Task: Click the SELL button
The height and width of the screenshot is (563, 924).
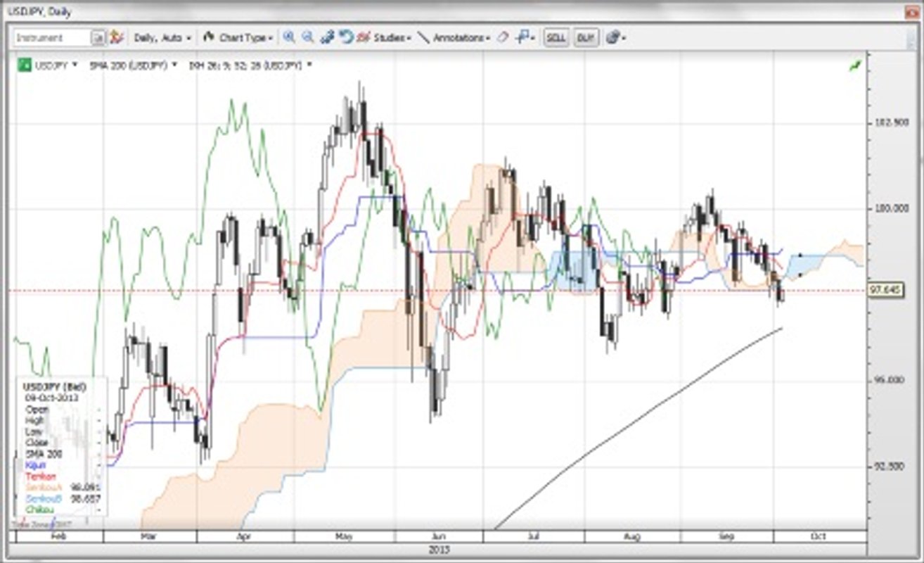Action: click(x=556, y=38)
